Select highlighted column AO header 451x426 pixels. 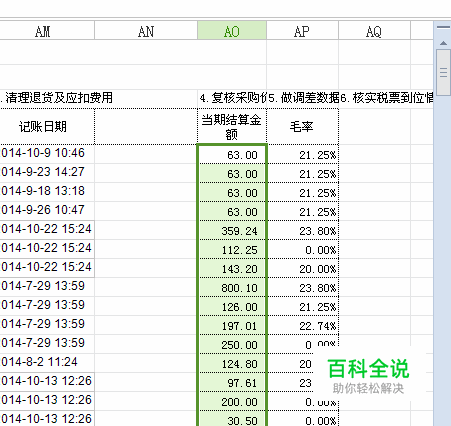pos(232,31)
